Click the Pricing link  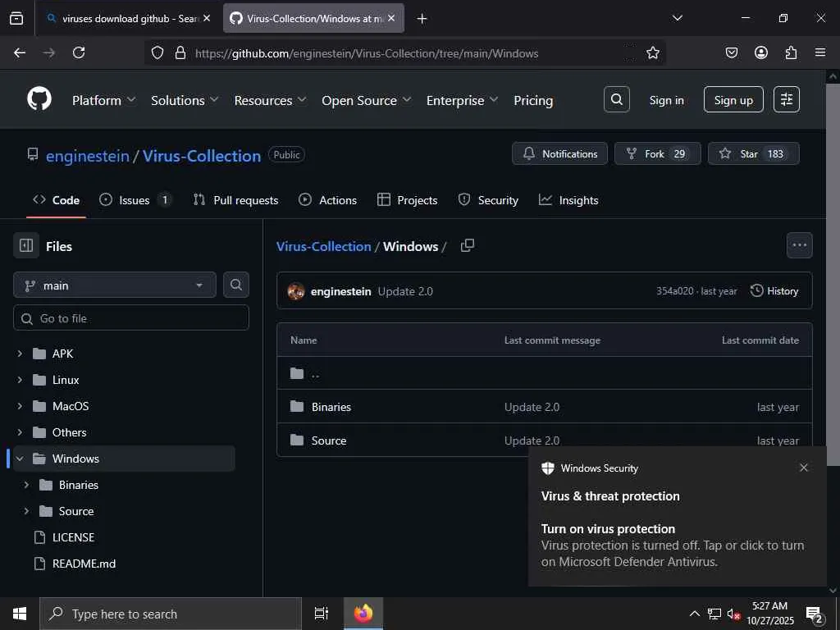533,100
